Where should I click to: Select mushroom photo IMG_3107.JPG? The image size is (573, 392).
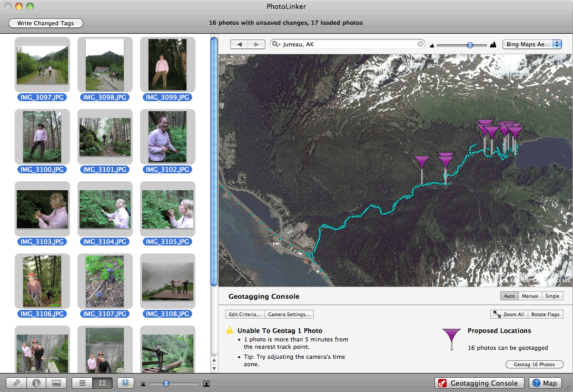tap(105, 281)
